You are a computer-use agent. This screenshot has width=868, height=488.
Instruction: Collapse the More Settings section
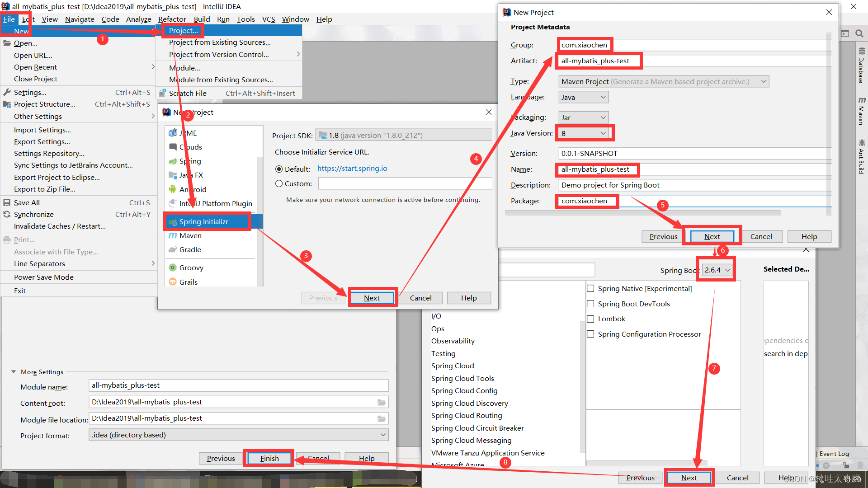(14, 372)
